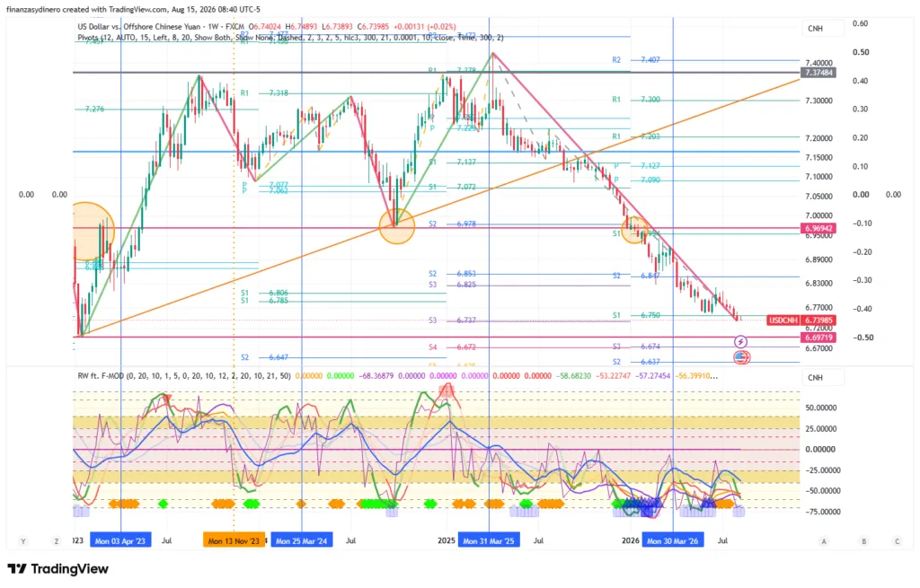Click the Pivots indicator legend
The image size is (920, 588).
point(290,38)
